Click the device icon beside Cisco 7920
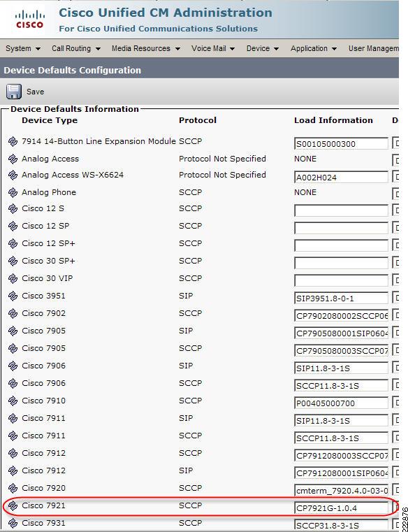Viewport: 408px width, 532px height. 13,488
